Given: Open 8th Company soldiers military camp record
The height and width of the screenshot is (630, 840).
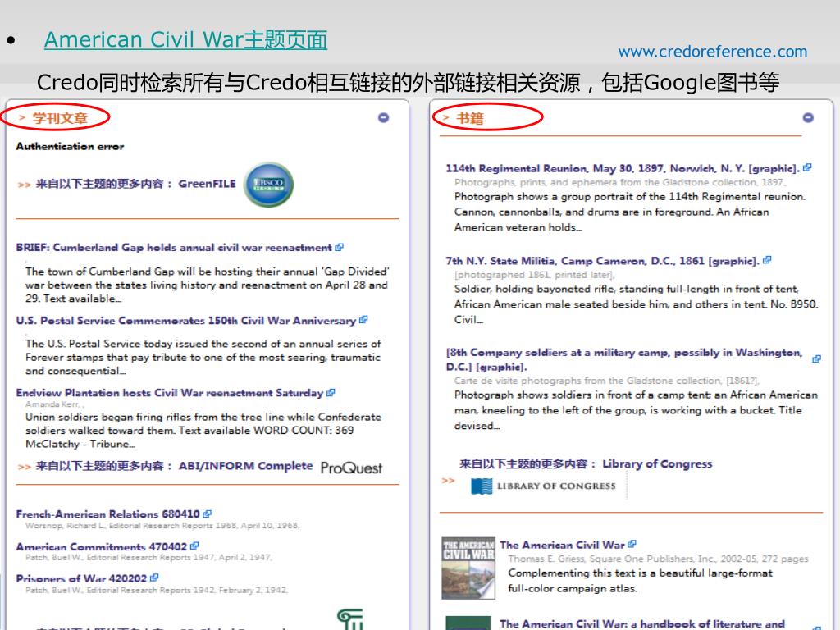Looking at the screenshot, I should [x=624, y=359].
